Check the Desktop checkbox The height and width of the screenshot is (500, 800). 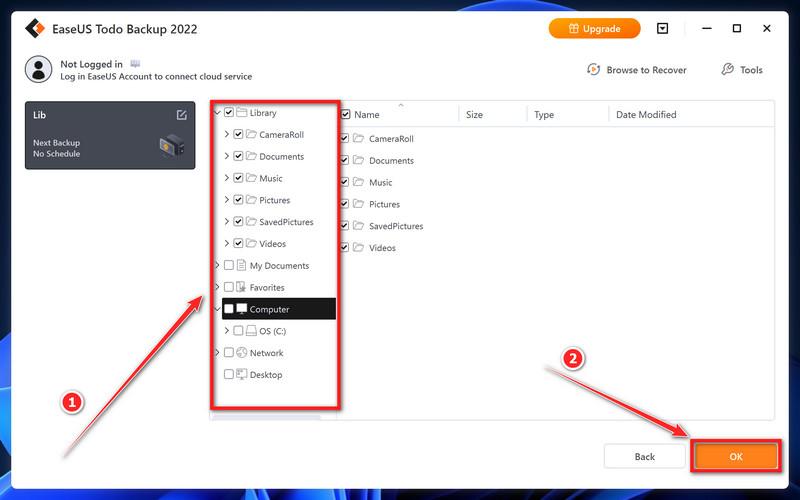click(x=229, y=374)
